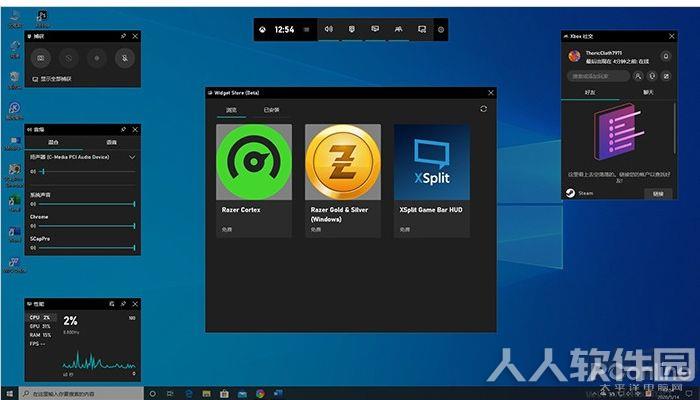Set the system sounds volume slider
This screenshot has height=400, width=700.
(x=87, y=204)
